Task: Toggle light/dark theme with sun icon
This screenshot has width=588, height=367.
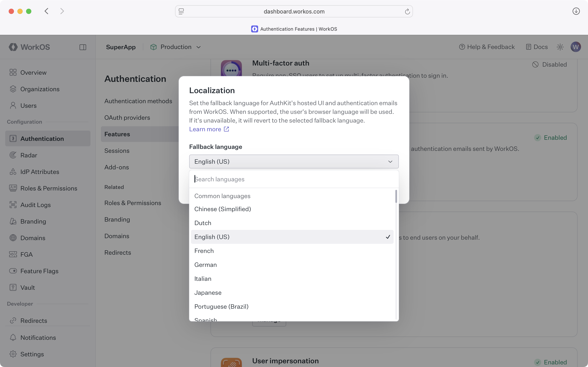Action: pyautogui.click(x=560, y=47)
